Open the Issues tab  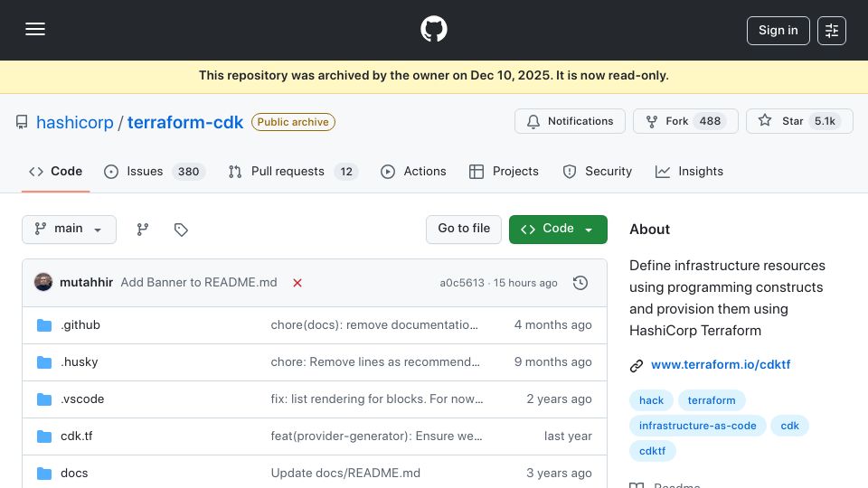click(x=155, y=172)
